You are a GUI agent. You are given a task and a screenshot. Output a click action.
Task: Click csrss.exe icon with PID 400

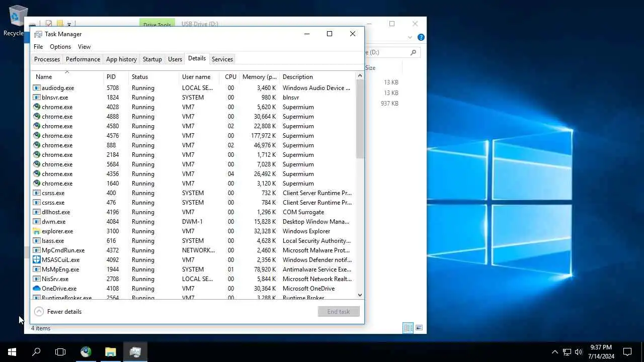(37, 193)
